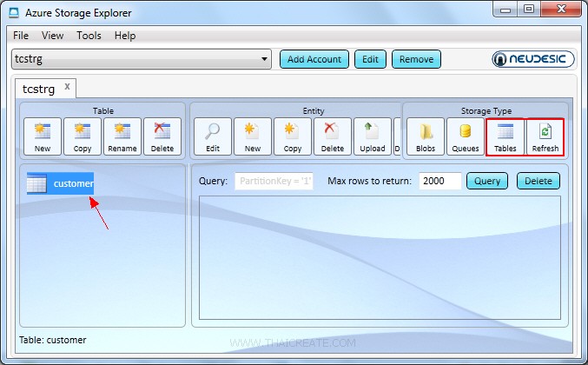Close the tcstrg tab
The width and height of the screenshot is (588, 365).
pos(68,87)
